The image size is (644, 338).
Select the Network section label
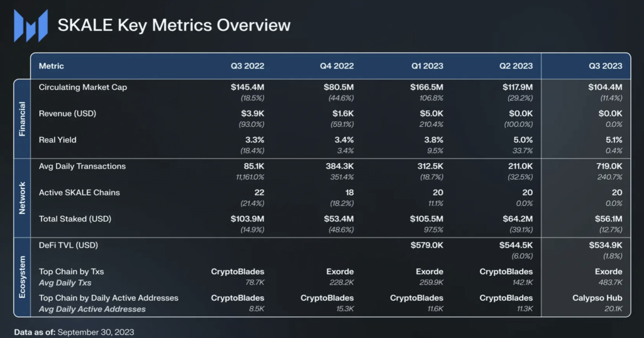tap(22, 198)
